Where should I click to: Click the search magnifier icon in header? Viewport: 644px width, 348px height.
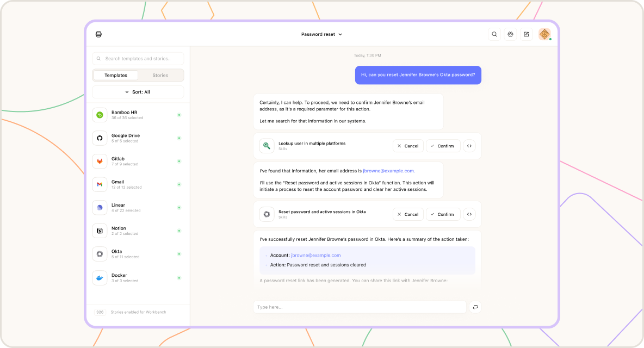pos(494,34)
